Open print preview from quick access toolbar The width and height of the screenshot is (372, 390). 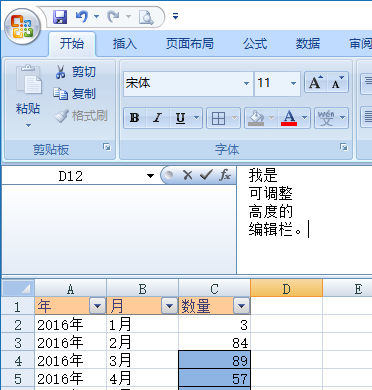click(x=146, y=17)
